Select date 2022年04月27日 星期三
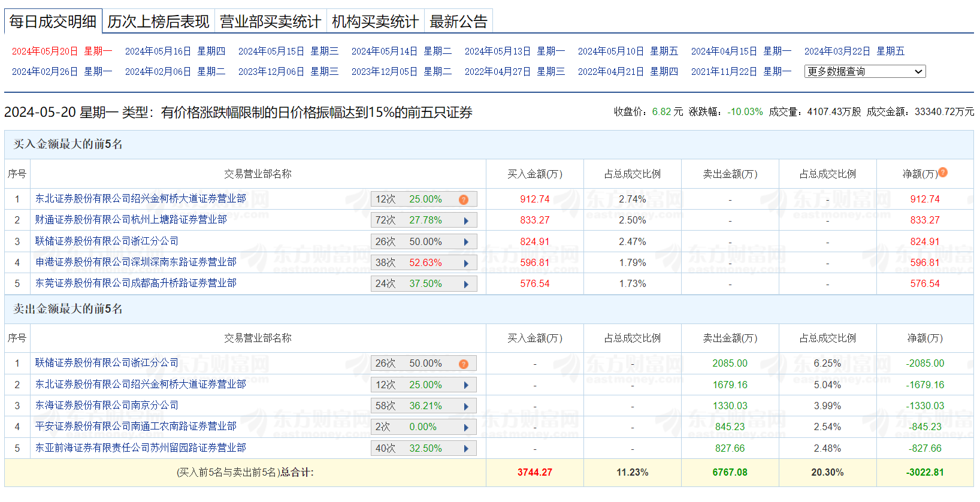The width and height of the screenshot is (980, 502). coord(515,72)
